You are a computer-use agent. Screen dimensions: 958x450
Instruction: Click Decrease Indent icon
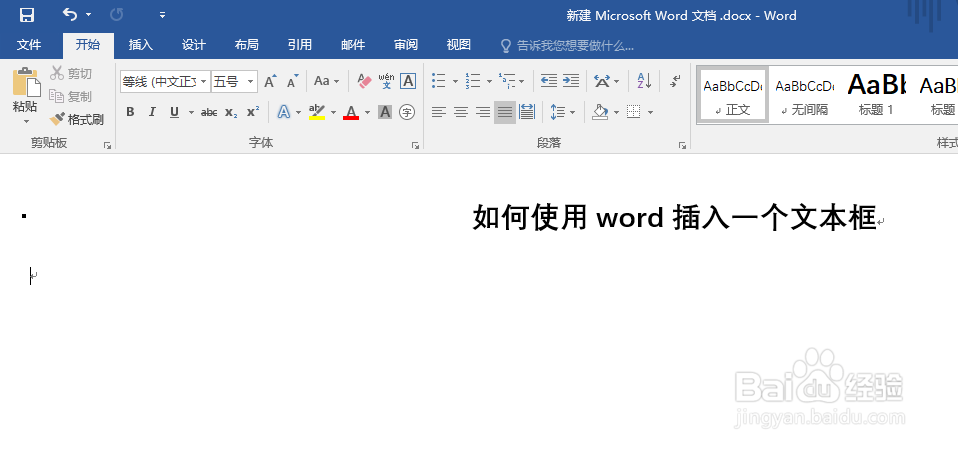click(549, 81)
